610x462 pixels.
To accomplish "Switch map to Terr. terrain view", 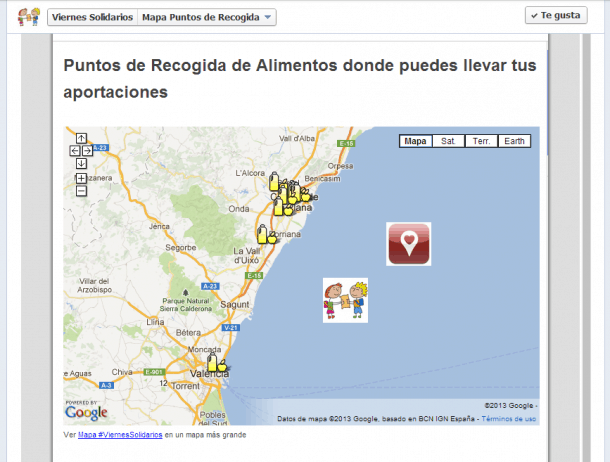I will (x=481, y=141).
